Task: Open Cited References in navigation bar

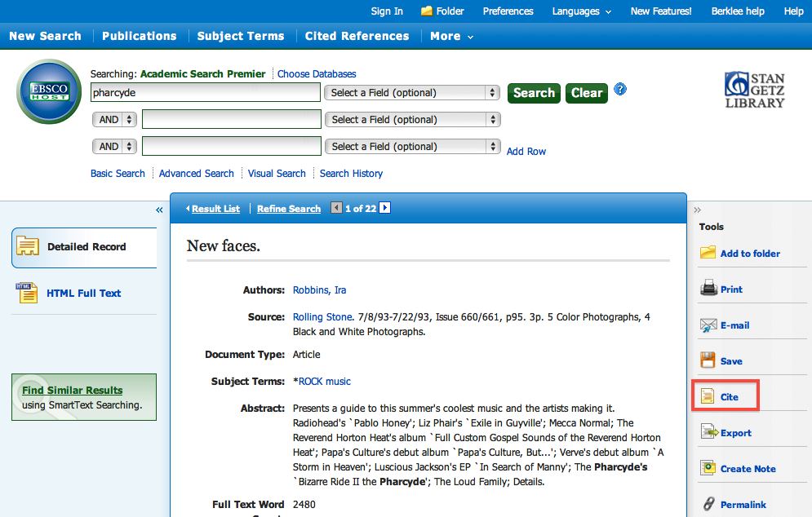Action: (357, 36)
